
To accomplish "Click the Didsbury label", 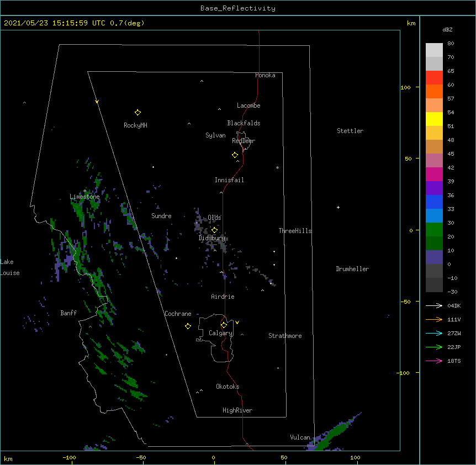I will coord(212,238).
